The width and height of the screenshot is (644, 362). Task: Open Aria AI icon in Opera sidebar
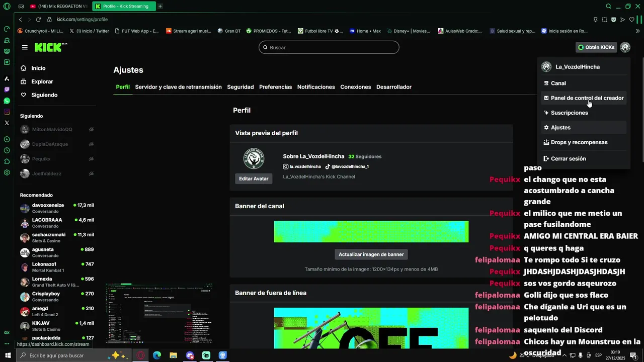coord(7,79)
